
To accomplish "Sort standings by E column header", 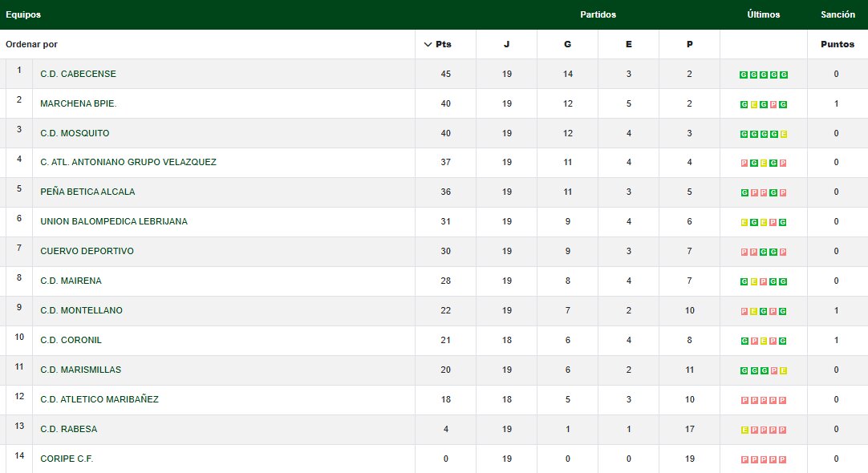I will tap(628, 44).
